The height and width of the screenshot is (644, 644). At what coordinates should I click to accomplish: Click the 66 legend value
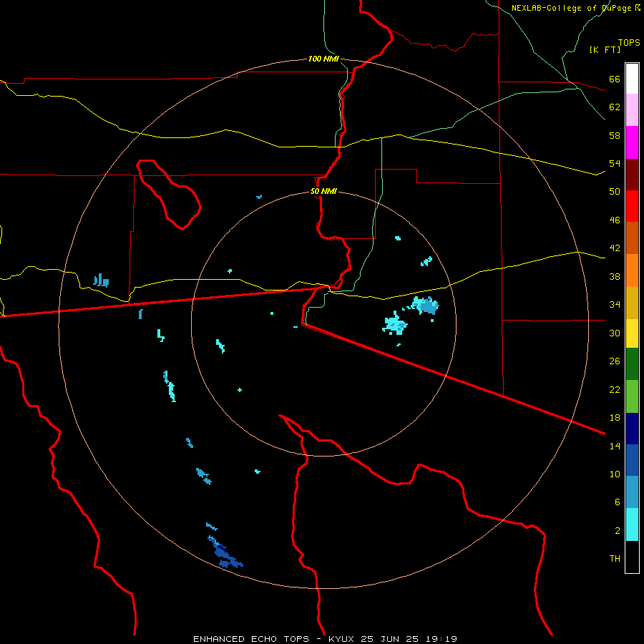(x=615, y=79)
